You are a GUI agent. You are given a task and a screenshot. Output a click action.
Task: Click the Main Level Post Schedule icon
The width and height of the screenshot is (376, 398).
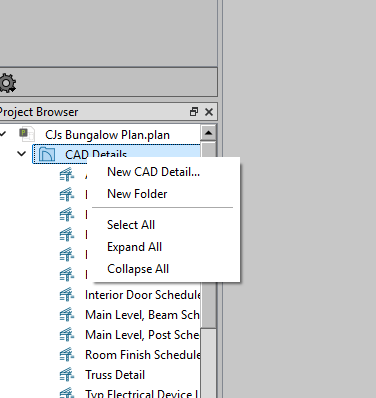coord(67,335)
